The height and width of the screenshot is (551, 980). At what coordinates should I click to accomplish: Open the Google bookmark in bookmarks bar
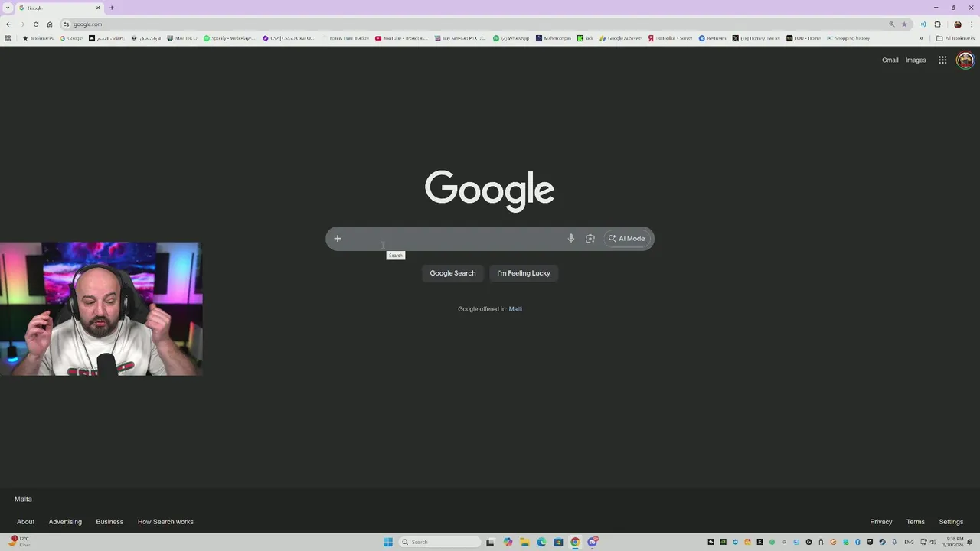[x=72, y=38]
